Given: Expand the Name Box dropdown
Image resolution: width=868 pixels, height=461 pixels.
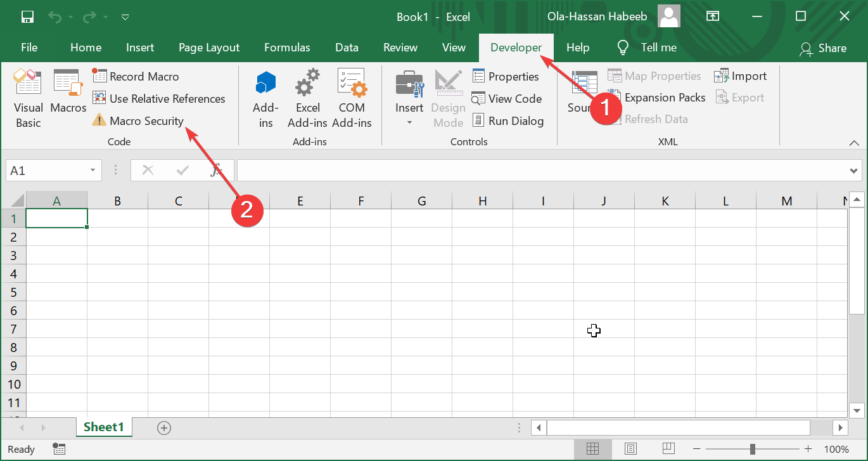Looking at the screenshot, I should pyautogui.click(x=93, y=171).
